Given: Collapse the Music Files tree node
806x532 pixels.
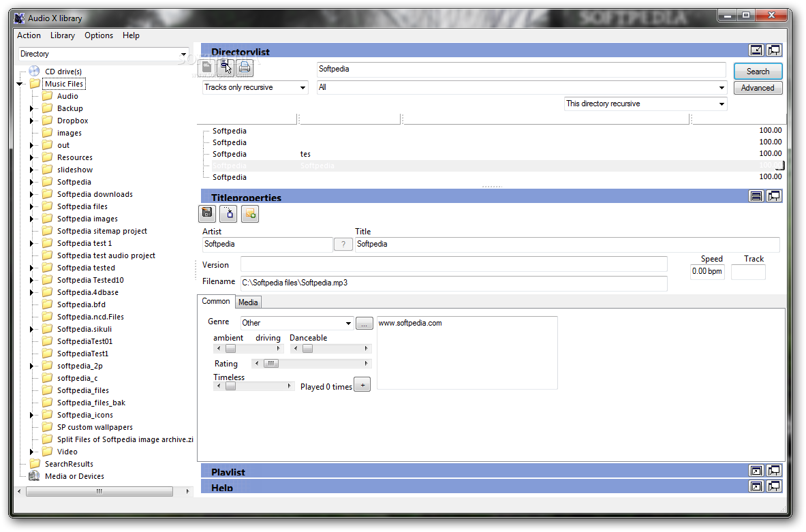Looking at the screenshot, I should pyautogui.click(x=20, y=84).
